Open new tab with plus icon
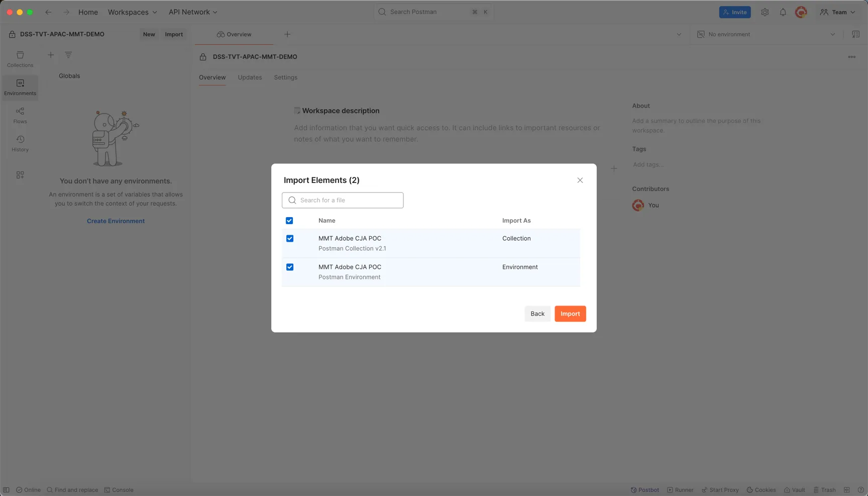This screenshot has height=496, width=868. point(287,34)
